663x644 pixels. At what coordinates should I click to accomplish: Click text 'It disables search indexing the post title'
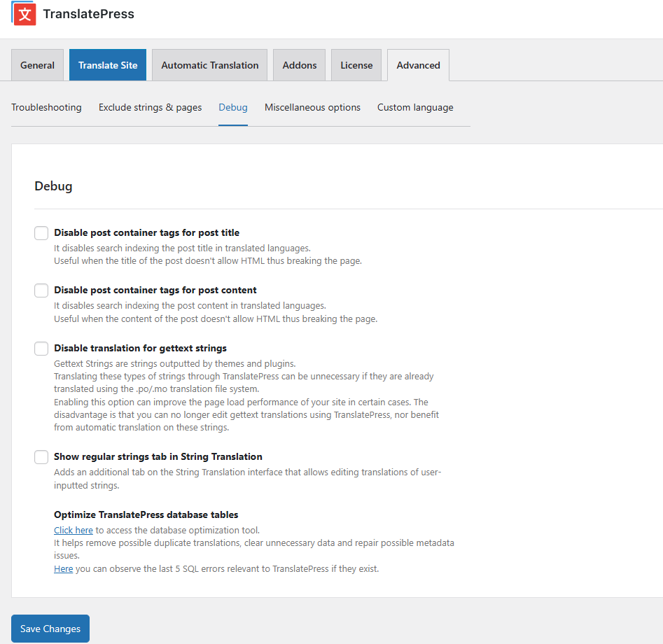tap(182, 248)
